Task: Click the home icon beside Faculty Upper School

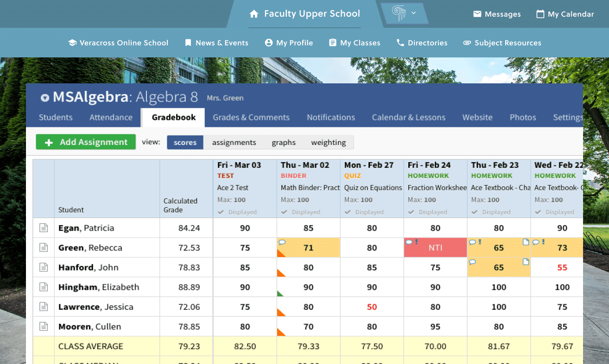Action: (x=254, y=14)
